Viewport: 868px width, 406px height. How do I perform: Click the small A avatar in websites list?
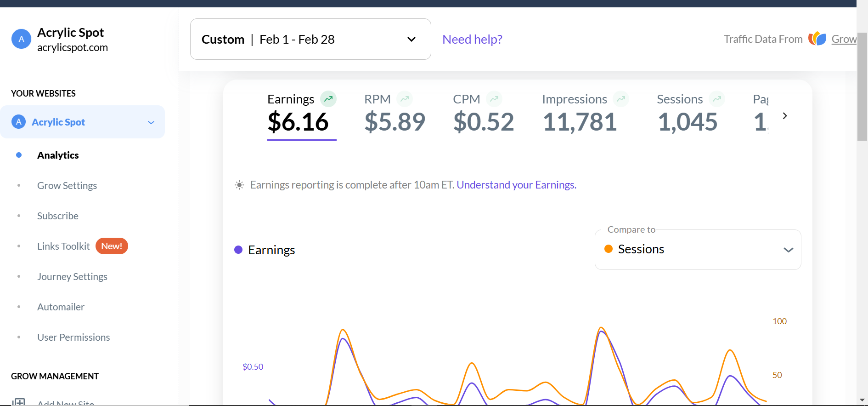(x=18, y=122)
